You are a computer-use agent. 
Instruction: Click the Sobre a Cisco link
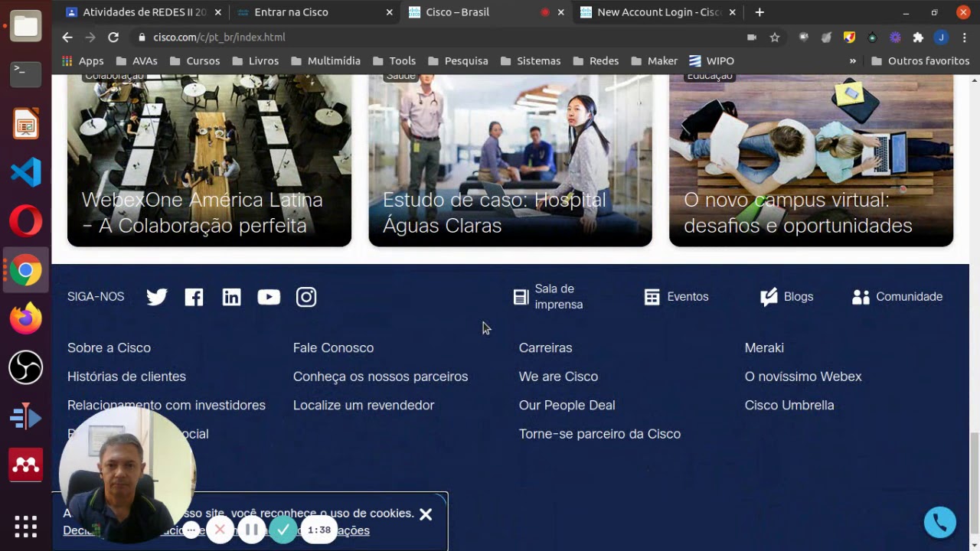[109, 347]
